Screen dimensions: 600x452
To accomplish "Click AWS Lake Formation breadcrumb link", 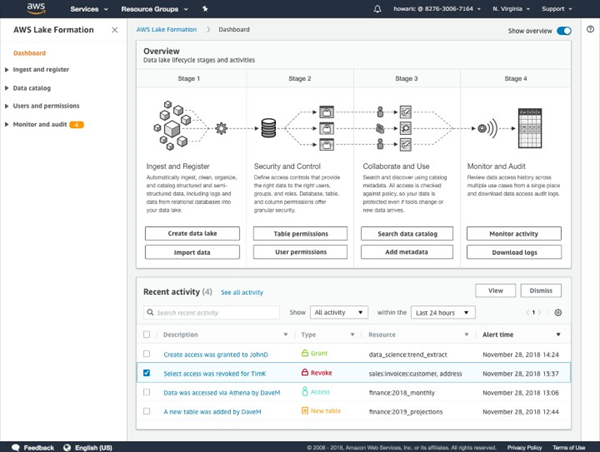I will [x=166, y=29].
